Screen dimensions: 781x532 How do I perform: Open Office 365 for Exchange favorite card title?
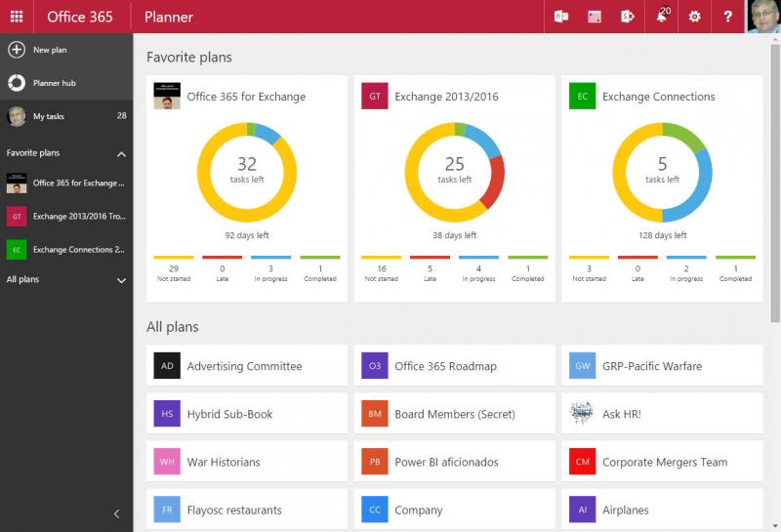tap(246, 97)
